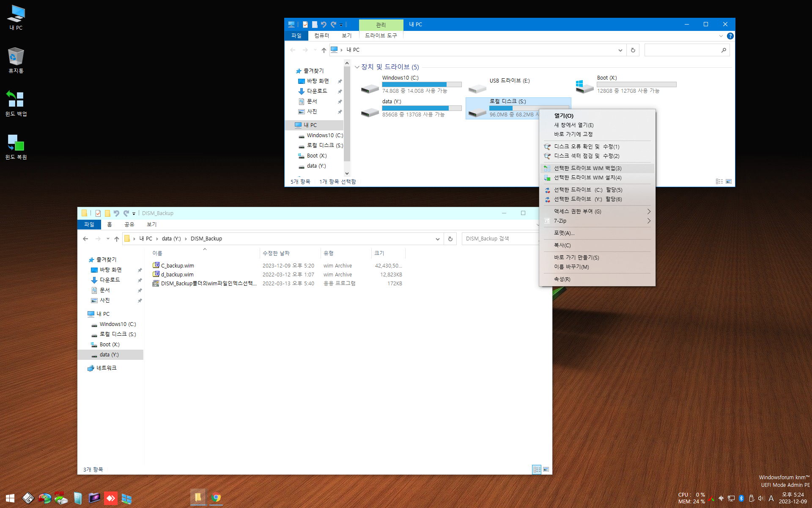Open Chrome from the taskbar
The width and height of the screenshot is (812, 508).
(216, 498)
